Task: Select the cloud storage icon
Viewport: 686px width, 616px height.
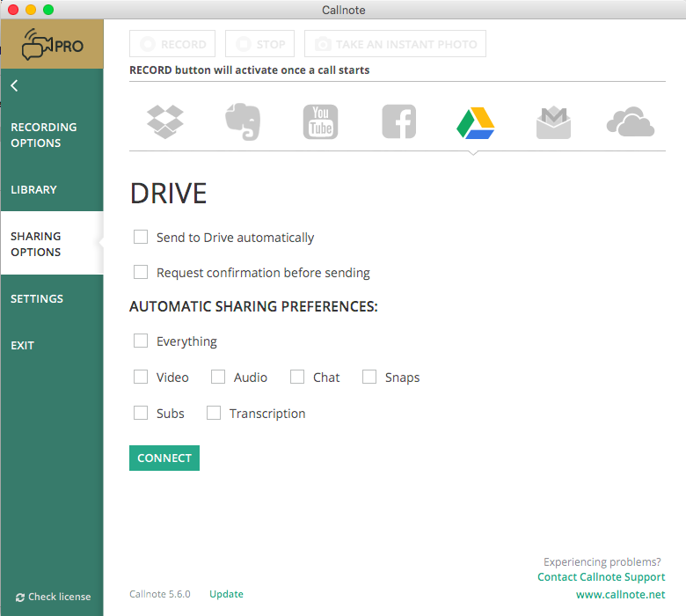Action: point(631,121)
